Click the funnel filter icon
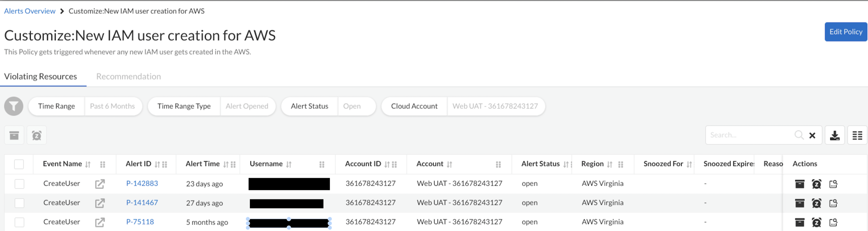This screenshot has height=231, width=868. tap(14, 106)
